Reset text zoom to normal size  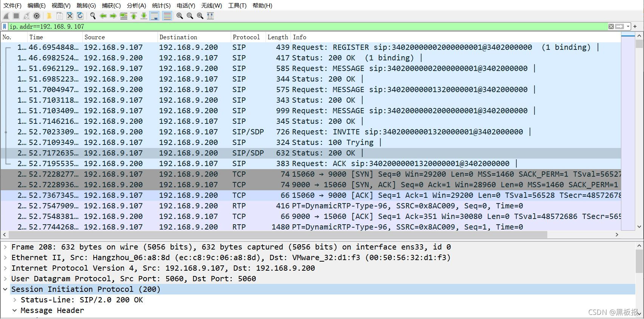pyautogui.click(x=200, y=16)
